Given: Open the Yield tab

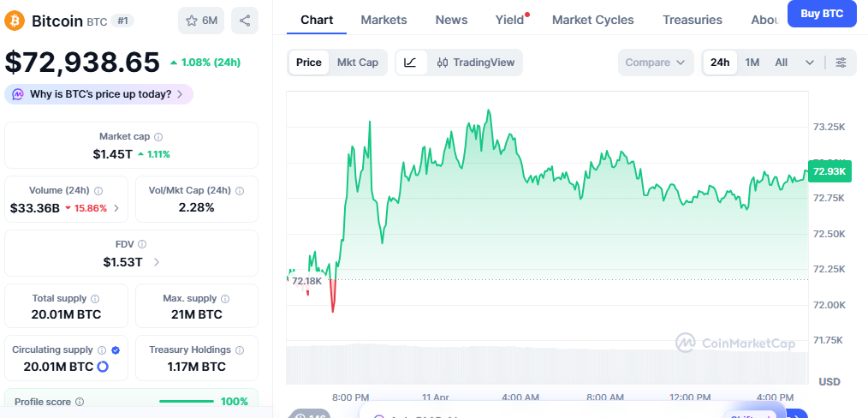Looking at the screenshot, I should coord(510,20).
